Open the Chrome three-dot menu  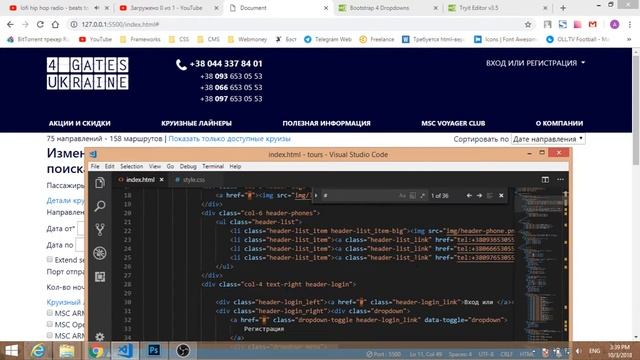pyautogui.click(x=630, y=24)
